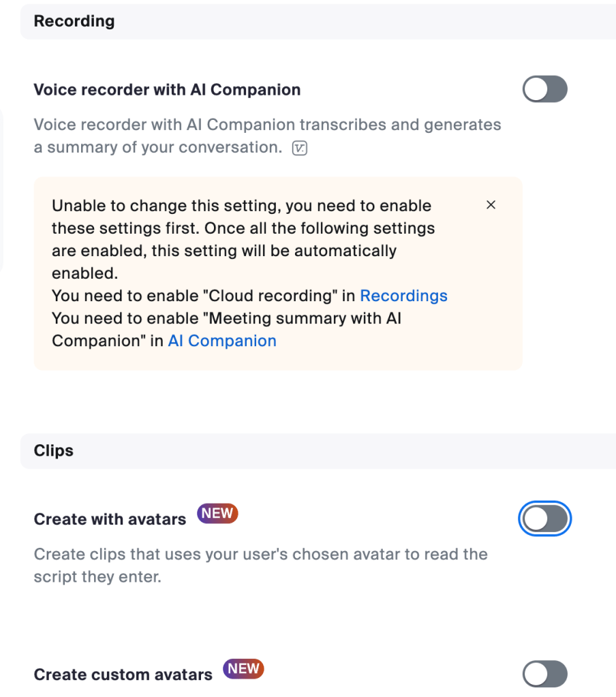This screenshot has height=697, width=616.
Task: Click the "Cloud recording" requirement text
Action: click(204, 296)
